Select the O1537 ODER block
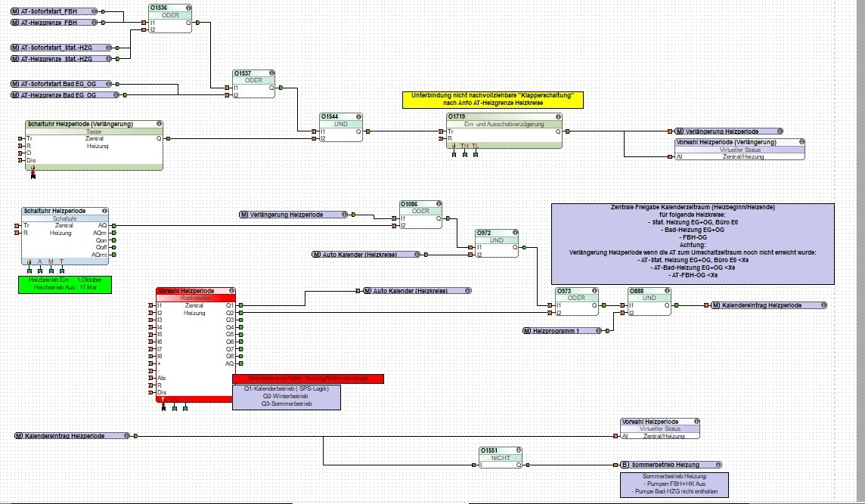Image resolution: width=865 pixels, height=504 pixels. [253, 84]
